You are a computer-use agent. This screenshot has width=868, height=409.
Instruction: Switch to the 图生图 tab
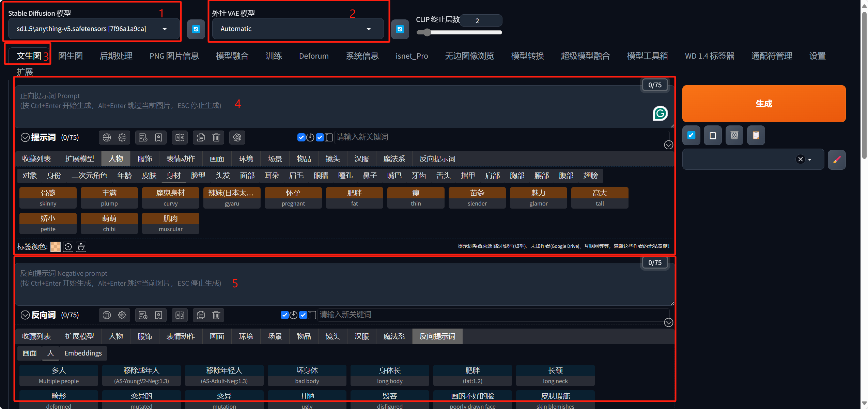(71, 56)
